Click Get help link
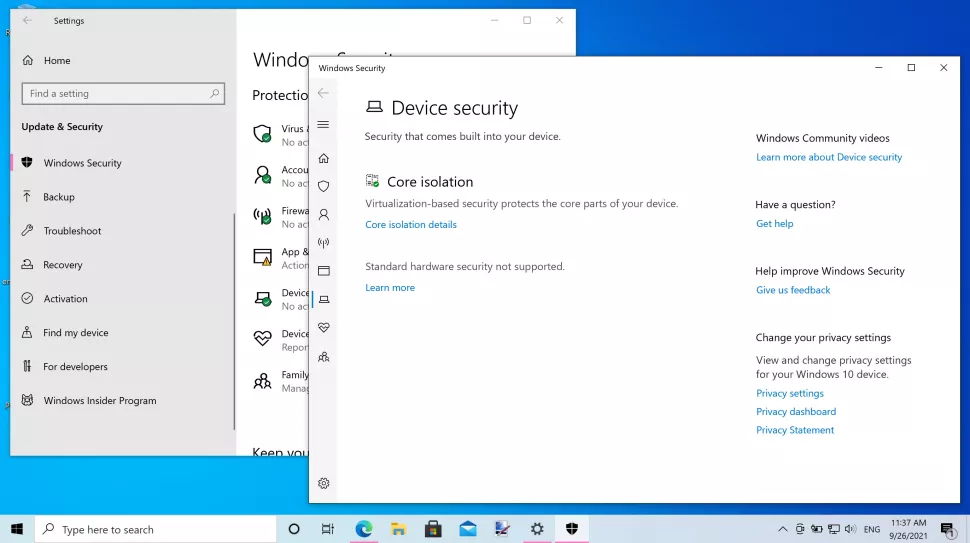The height and width of the screenshot is (543, 970). pos(775,223)
